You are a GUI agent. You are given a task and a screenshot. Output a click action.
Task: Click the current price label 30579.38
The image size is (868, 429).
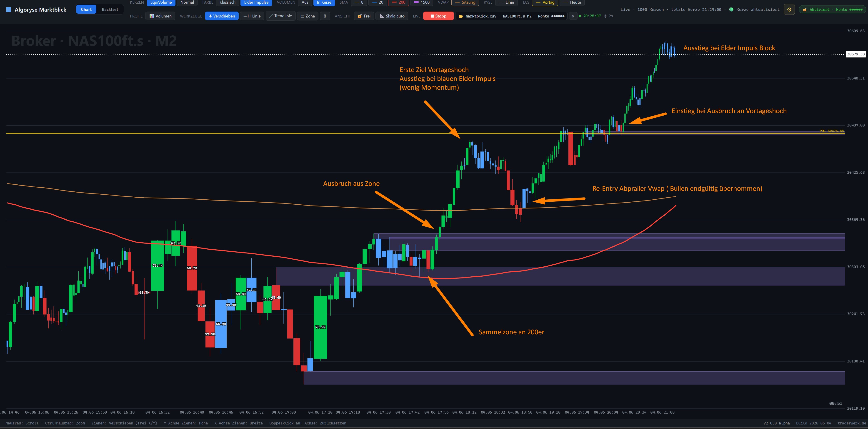[x=855, y=54]
